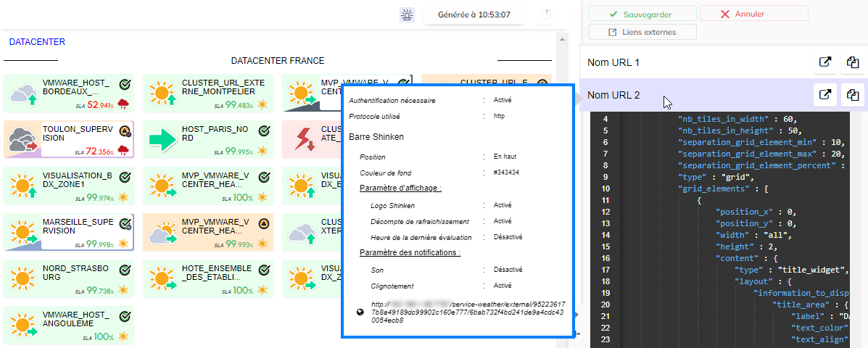
Task: Open Nom URL 2 in external window
Action: (x=824, y=94)
